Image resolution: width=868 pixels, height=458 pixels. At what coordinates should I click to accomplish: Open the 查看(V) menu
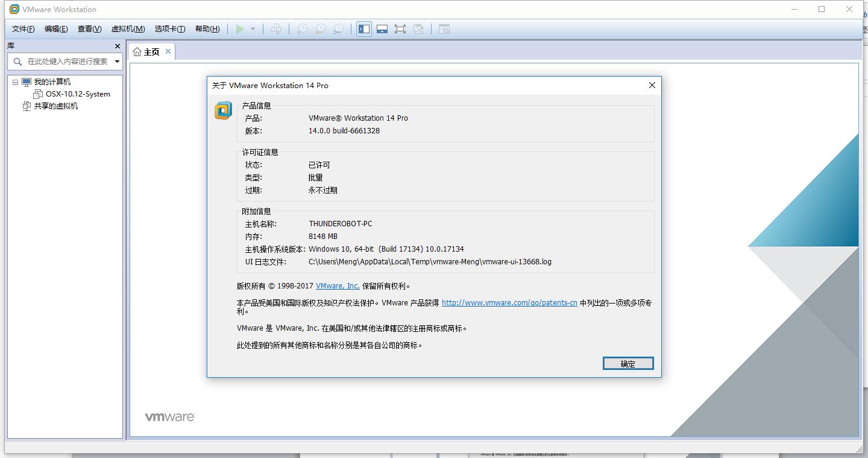pyautogui.click(x=89, y=29)
